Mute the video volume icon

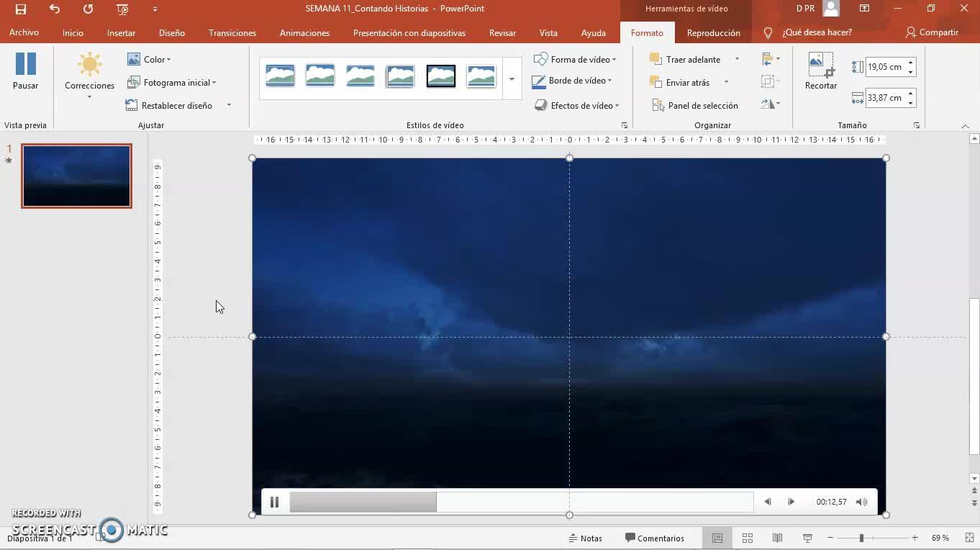click(861, 502)
